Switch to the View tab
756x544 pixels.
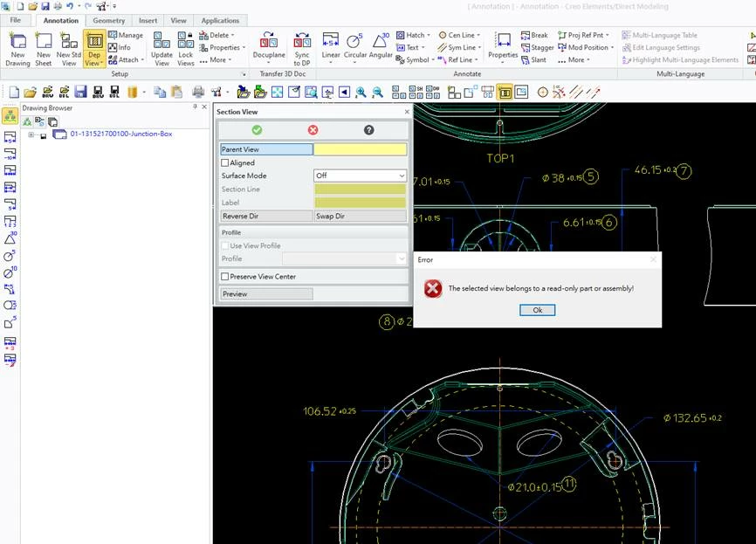[178, 20]
